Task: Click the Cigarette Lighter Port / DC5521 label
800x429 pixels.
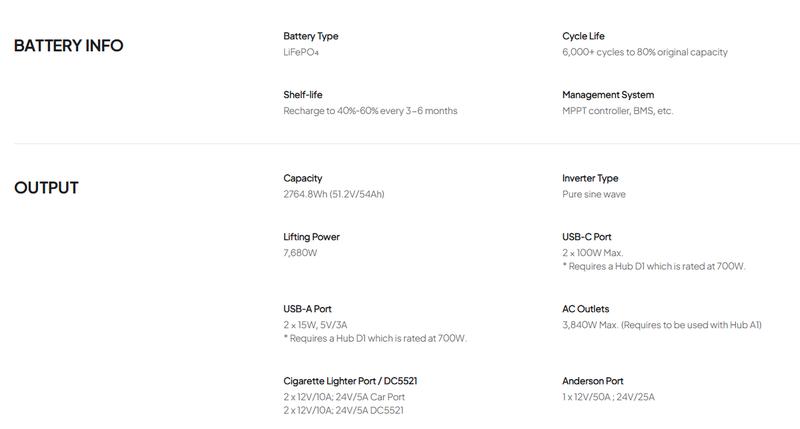Action: click(x=350, y=381)
